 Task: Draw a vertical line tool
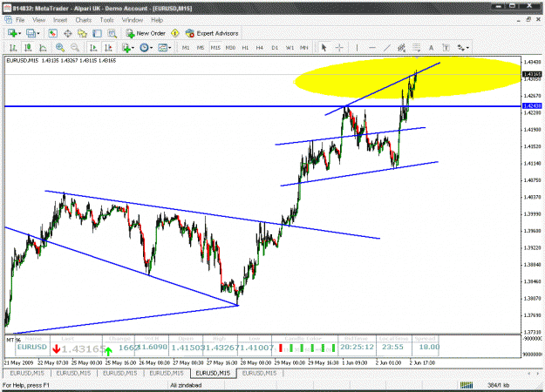(357, 48)
